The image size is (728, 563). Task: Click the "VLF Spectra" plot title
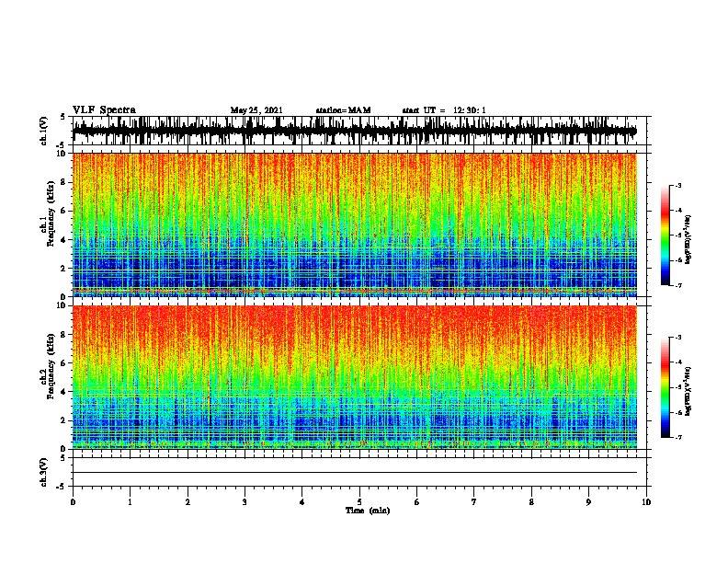[x=104, y=110]
